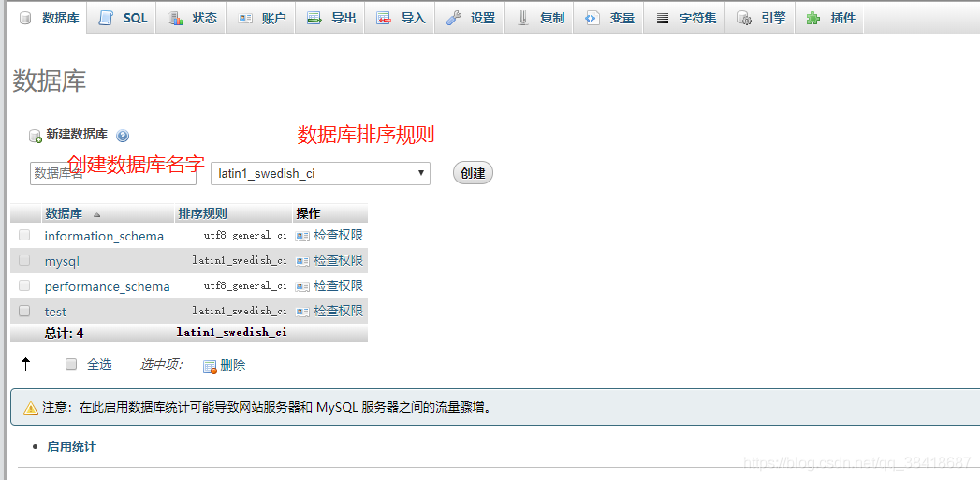The height and width of the screenshot is (480, 980).
Task: Tick the performance_schema row checkbox
Action: [x=24, y=285]
